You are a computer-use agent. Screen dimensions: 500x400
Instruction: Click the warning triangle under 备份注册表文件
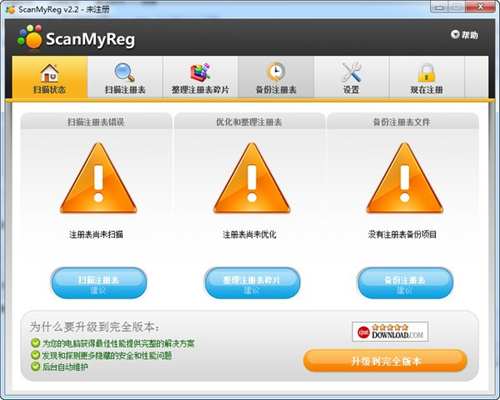[405, 178]
